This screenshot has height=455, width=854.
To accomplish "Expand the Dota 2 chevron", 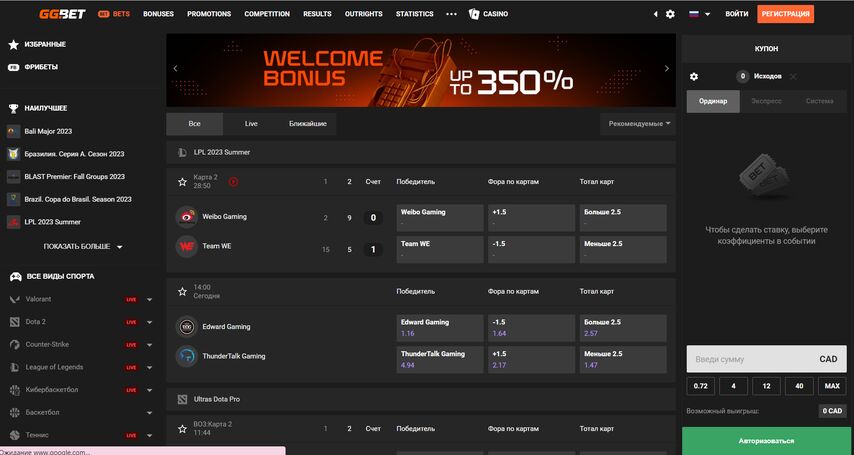I will click(149, 323).
